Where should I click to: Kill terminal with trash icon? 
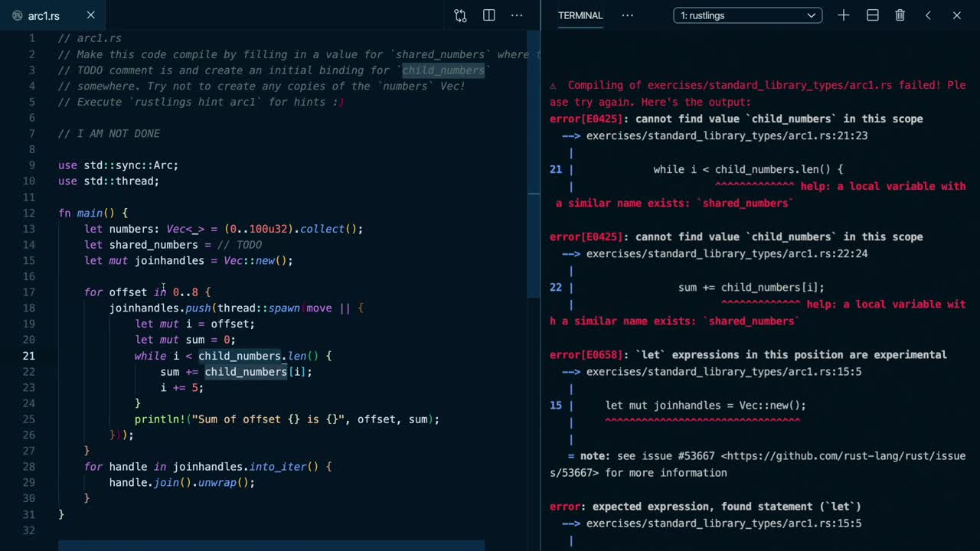click(900, 15)
